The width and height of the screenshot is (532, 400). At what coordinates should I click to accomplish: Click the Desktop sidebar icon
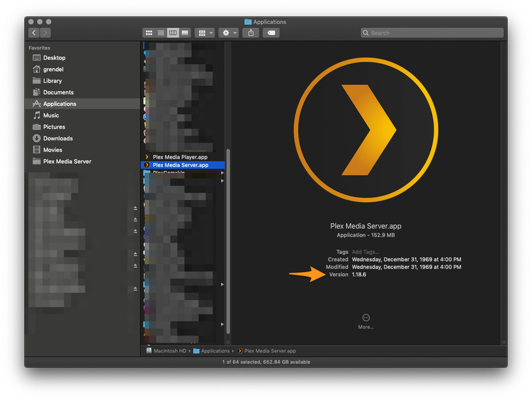(37, 57)
